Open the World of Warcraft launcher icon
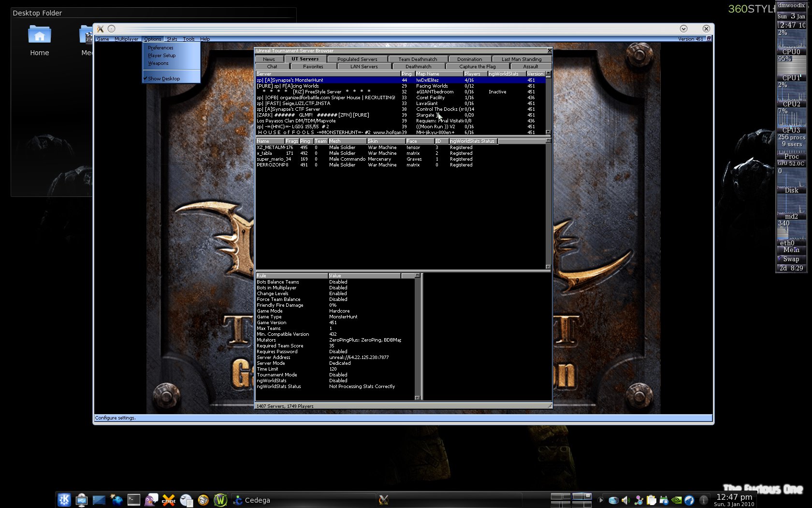812x508 pixels. [220, 500]
